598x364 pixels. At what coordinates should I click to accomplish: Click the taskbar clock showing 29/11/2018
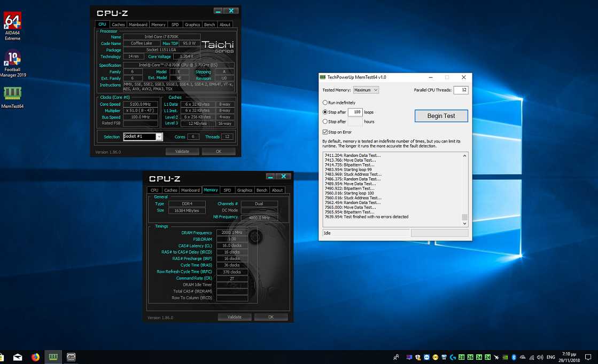569,357
